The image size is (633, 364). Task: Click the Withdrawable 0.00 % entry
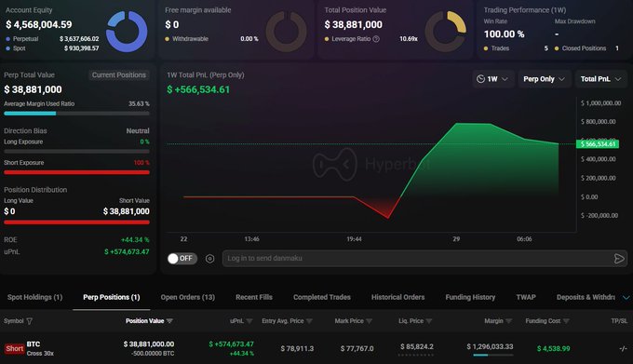click(x=211, y=39)
